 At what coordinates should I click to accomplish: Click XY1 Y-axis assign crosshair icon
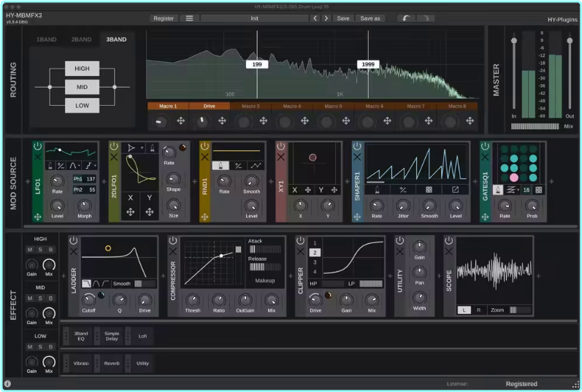[x=334, y=190]
